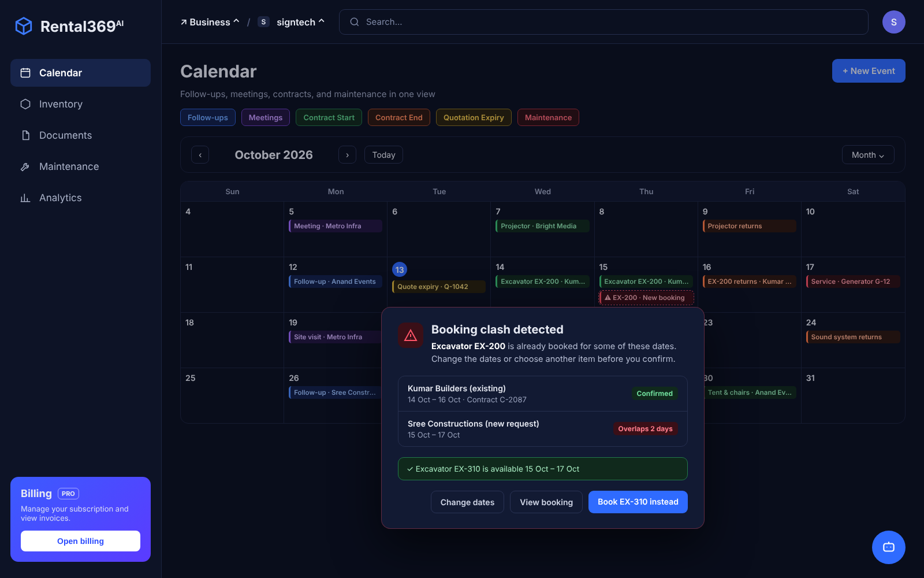
Task: Focus the Search input field
Action: click(x=603, y=22)
